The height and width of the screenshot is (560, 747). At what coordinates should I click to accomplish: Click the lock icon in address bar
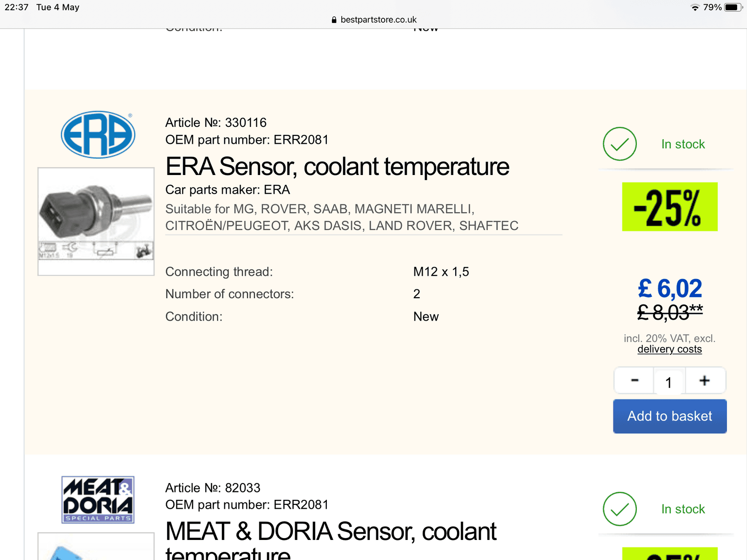tap(334, 20)
